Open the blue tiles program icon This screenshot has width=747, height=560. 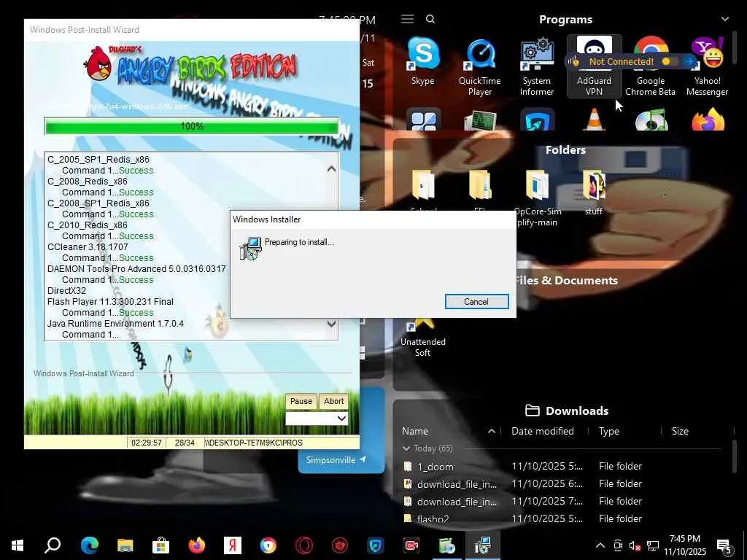423,119
